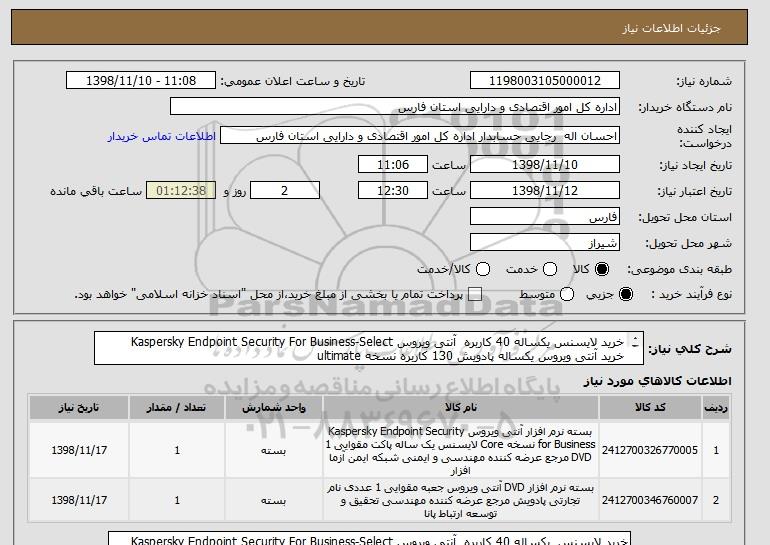770x545 pixels.
Task: Click the countdown timer 01:12:38
Action: 181,191
